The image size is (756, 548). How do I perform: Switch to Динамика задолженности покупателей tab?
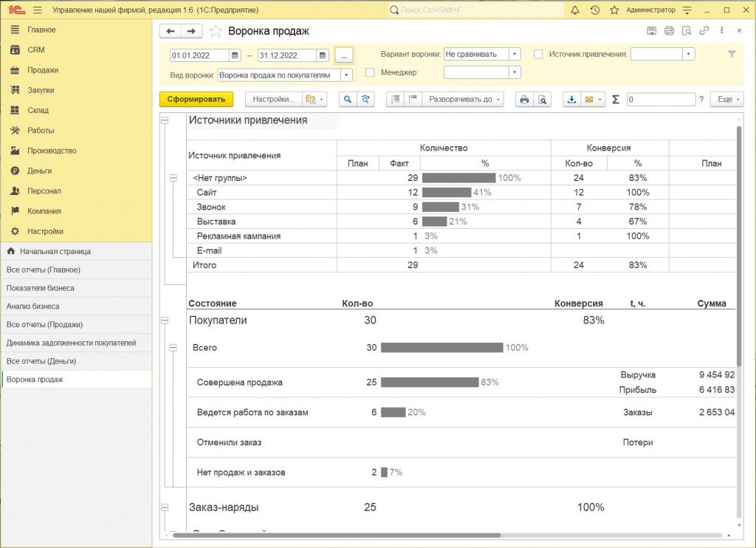(76, 343)
